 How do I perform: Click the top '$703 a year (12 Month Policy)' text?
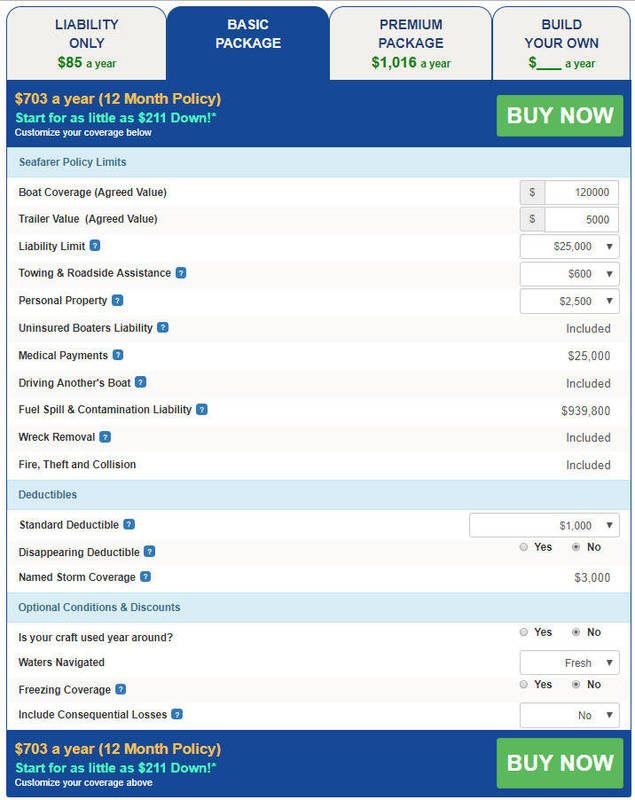[118, 98]
